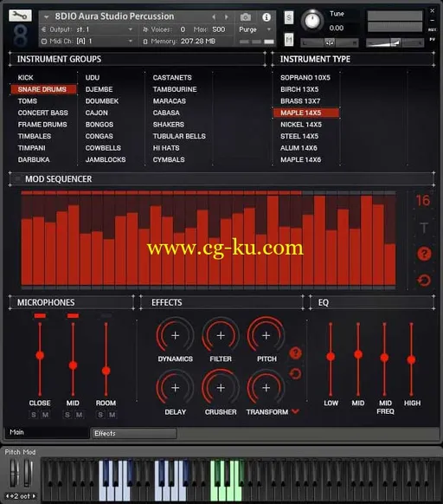443x504 pixels.
Task: Select the CYMBALS instrument group
Action: tap(169, 159)
